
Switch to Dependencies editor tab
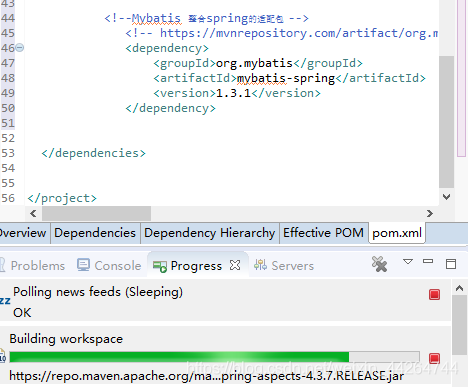(x=95, y=233)
